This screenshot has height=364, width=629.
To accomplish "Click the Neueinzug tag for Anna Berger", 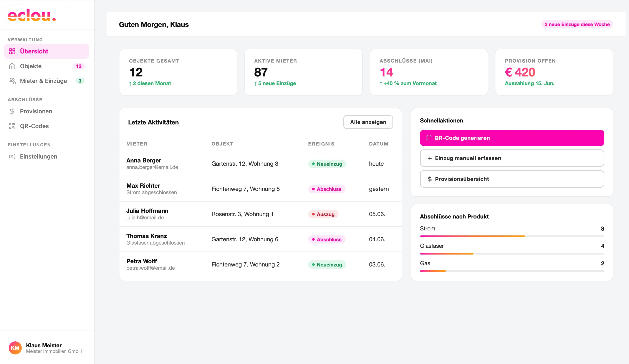I will pos(327,164).
